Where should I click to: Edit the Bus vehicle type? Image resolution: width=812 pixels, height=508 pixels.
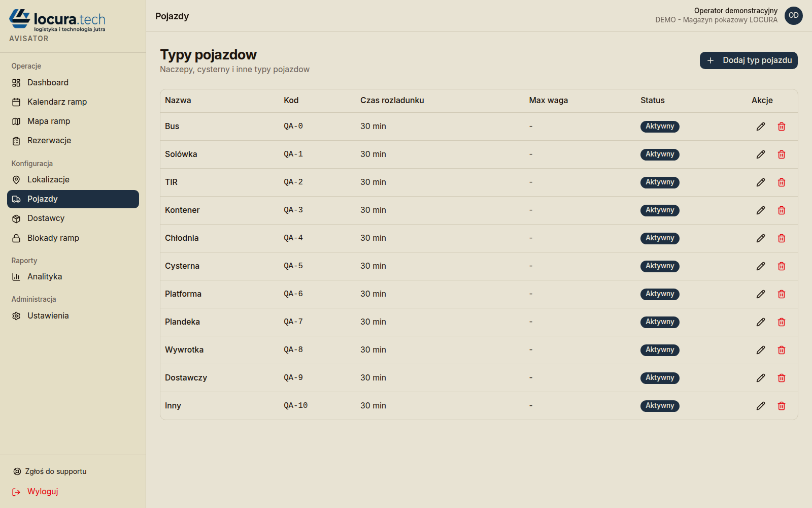click(x=760, y=126)
